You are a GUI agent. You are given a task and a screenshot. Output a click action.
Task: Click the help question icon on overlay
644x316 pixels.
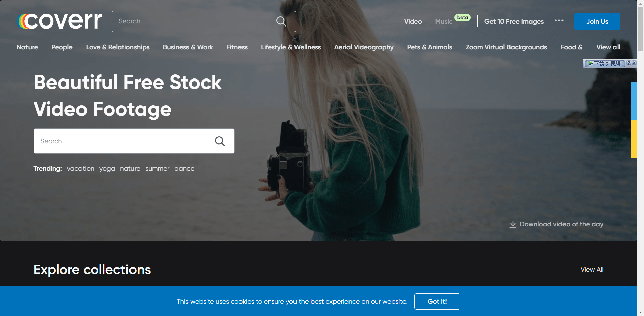click(x=629, y=63)
